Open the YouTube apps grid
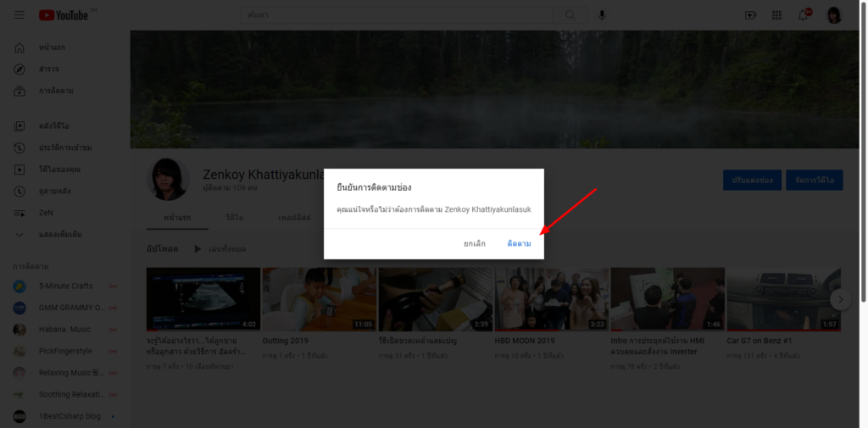868x428 pixels. 776,15
